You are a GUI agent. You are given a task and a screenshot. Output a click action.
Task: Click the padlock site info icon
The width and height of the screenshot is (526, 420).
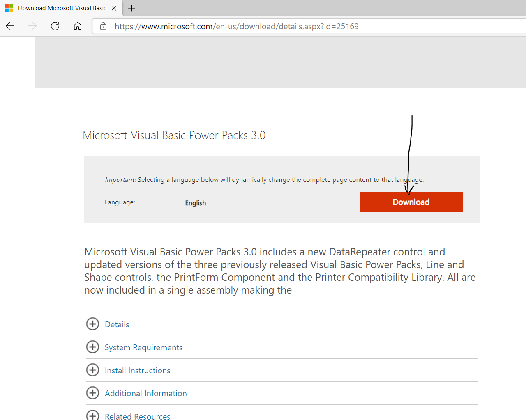click(x=104, y=26)
